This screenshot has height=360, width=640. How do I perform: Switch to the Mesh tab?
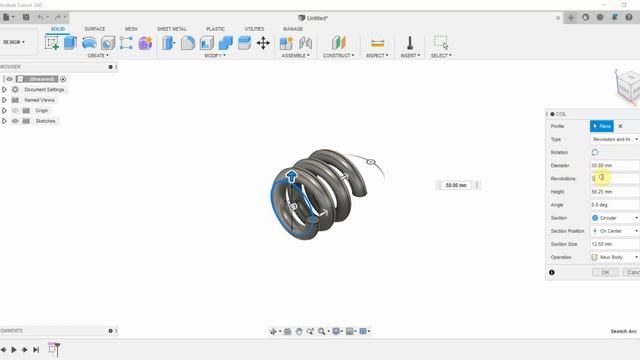(131, 29)
